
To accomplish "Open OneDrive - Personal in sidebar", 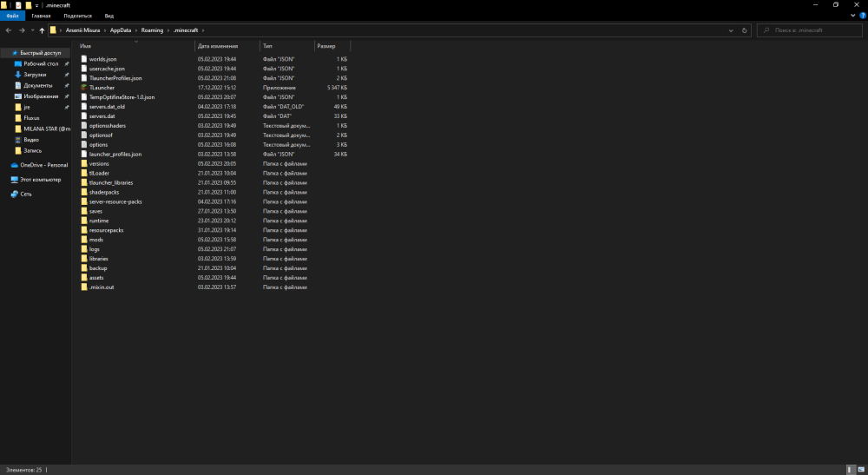I will coord(43,165).
